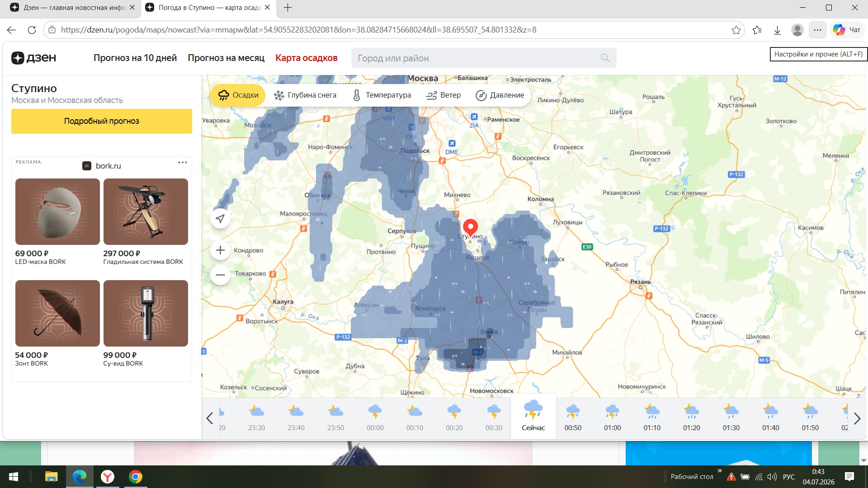This screenshot has width=868, height=488.
Task: View site information lock icon
Action: 52,30
